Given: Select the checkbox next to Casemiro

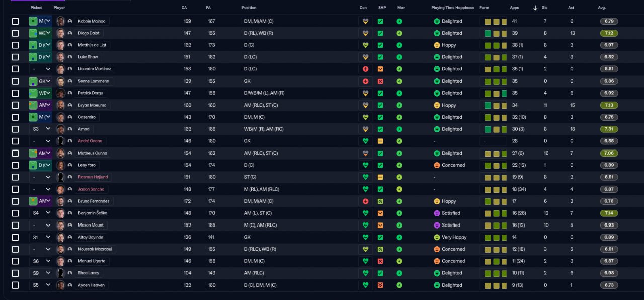Looking at the screenshot, I should [x=16, y=117].
